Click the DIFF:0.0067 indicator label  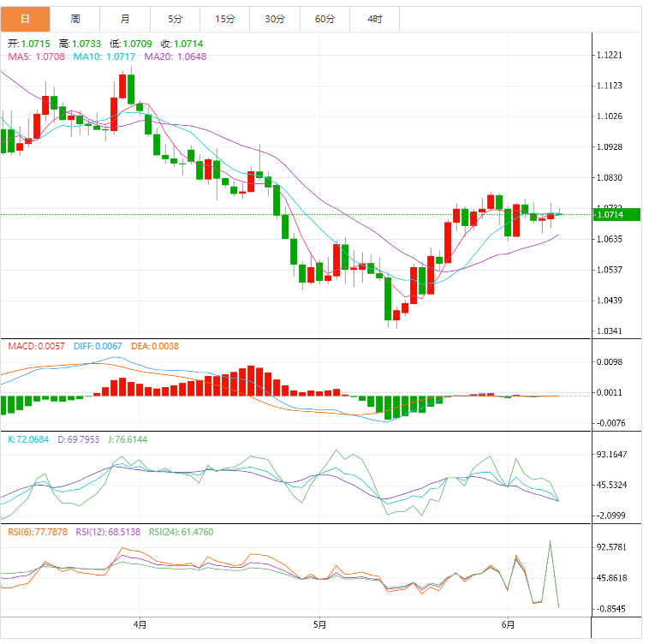pyautogui.click(x=98, y=347)
